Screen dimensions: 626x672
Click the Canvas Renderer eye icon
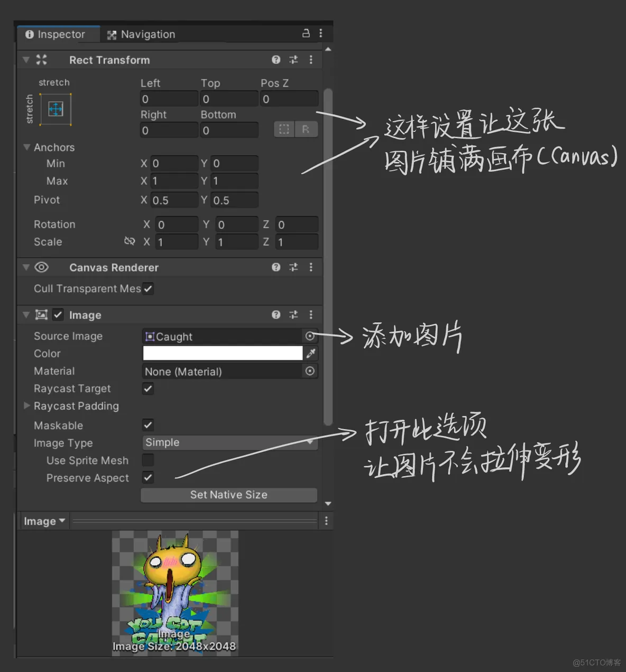coord(41,267)
